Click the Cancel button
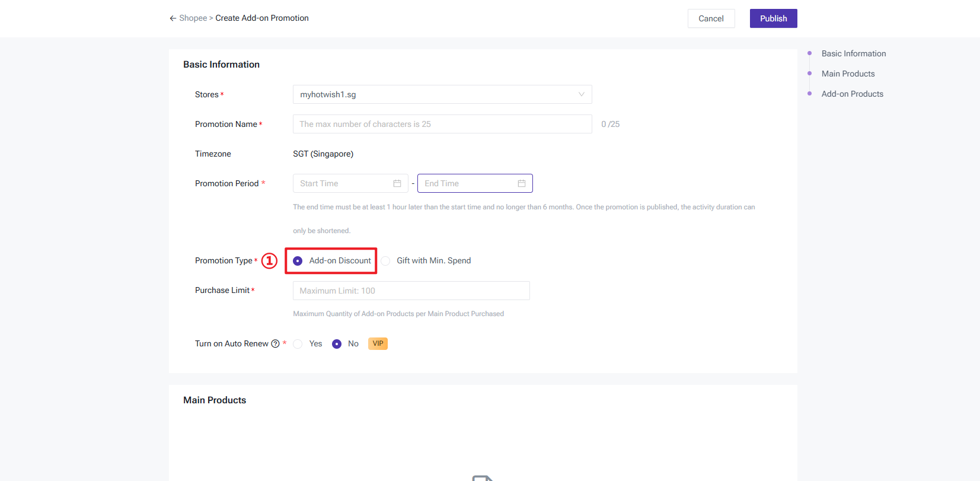Viewport: 980px width, 481px height. click(x=711, y=18)
